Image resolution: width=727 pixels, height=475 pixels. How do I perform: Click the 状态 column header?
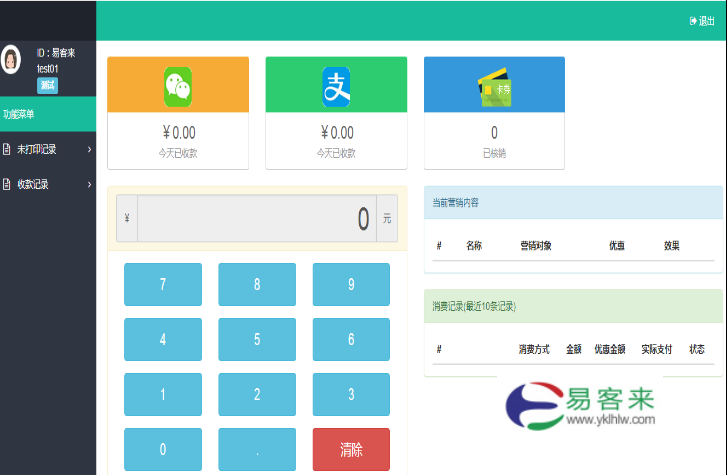(697, 349)
